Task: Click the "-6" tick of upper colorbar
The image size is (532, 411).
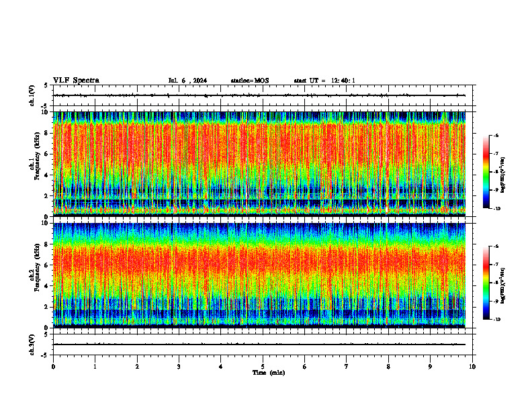Action: (x=496, y=136)
